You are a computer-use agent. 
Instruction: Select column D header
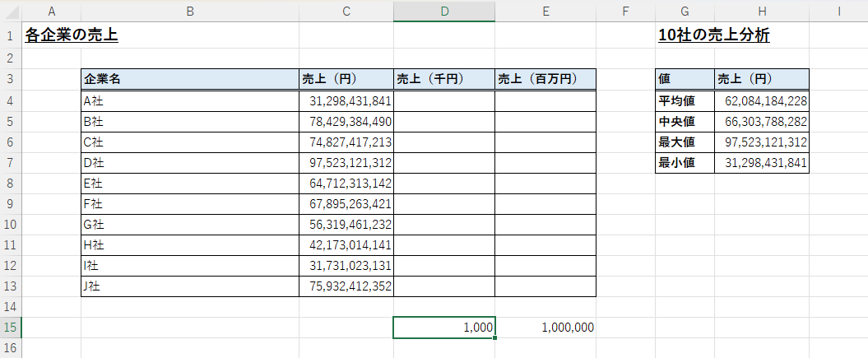[x=444, y=11]
